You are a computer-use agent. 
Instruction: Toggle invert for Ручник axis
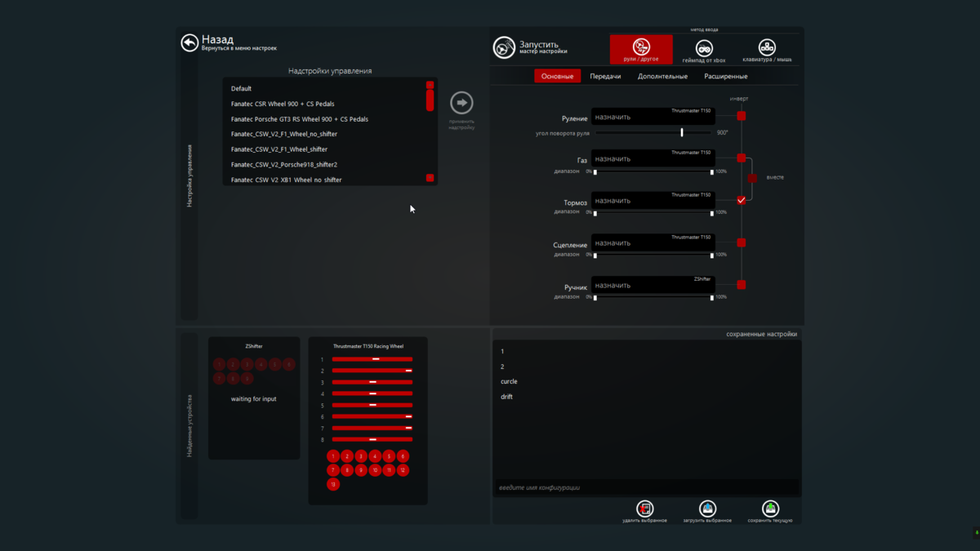coord(742,285)
